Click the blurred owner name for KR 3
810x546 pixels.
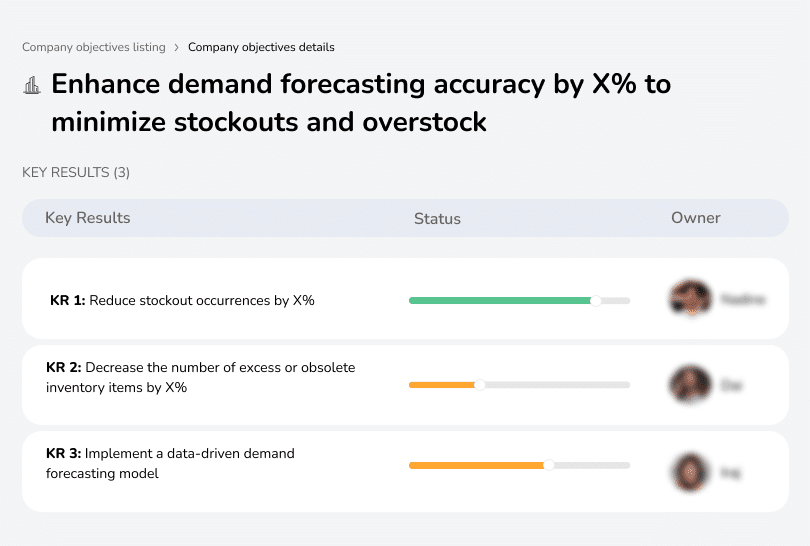tap(730, 470)
